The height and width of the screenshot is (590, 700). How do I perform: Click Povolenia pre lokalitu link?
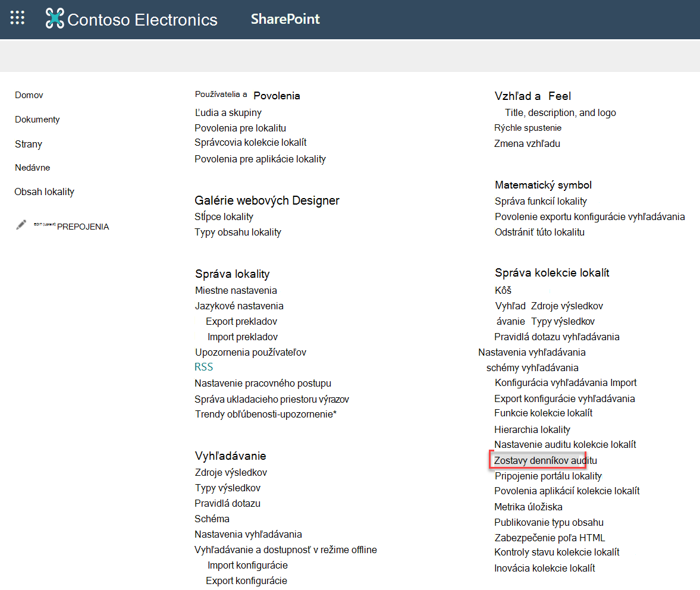240,128
